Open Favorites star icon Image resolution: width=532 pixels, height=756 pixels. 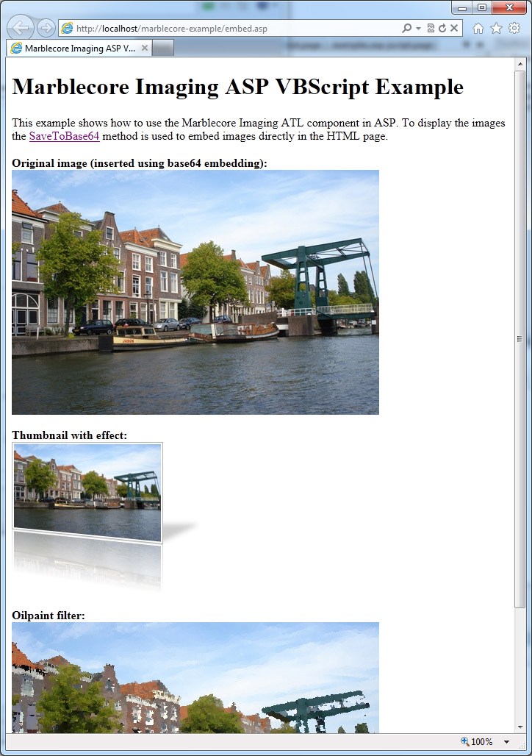tap(496, 29)
